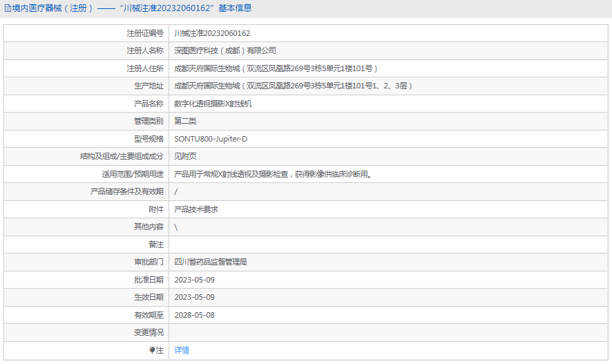This screenshot has width=612, height=364.
Task: Click the backslash value in 其他内容 row
Action: pyautogui.click(x=175, y=227)
